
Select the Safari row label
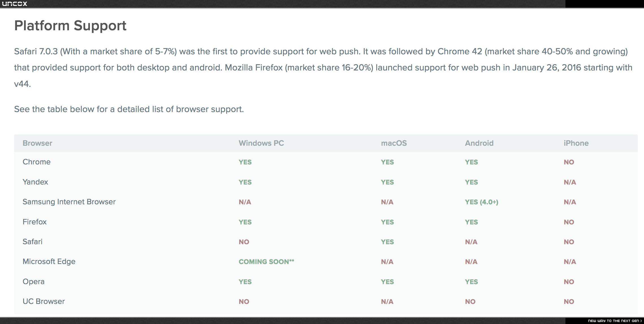[x=33, y=242]
